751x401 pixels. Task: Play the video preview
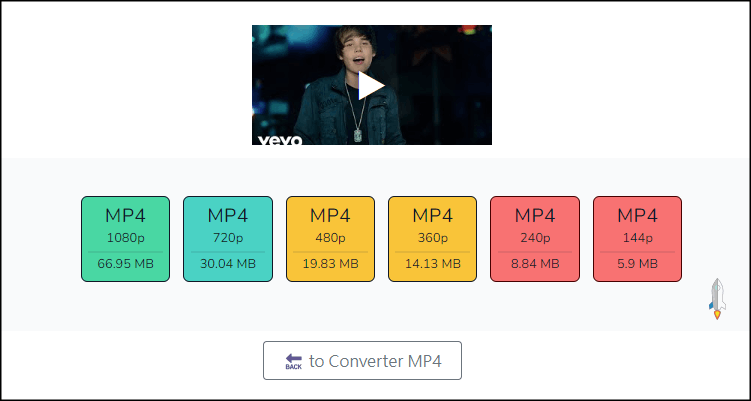pos(371,86)
